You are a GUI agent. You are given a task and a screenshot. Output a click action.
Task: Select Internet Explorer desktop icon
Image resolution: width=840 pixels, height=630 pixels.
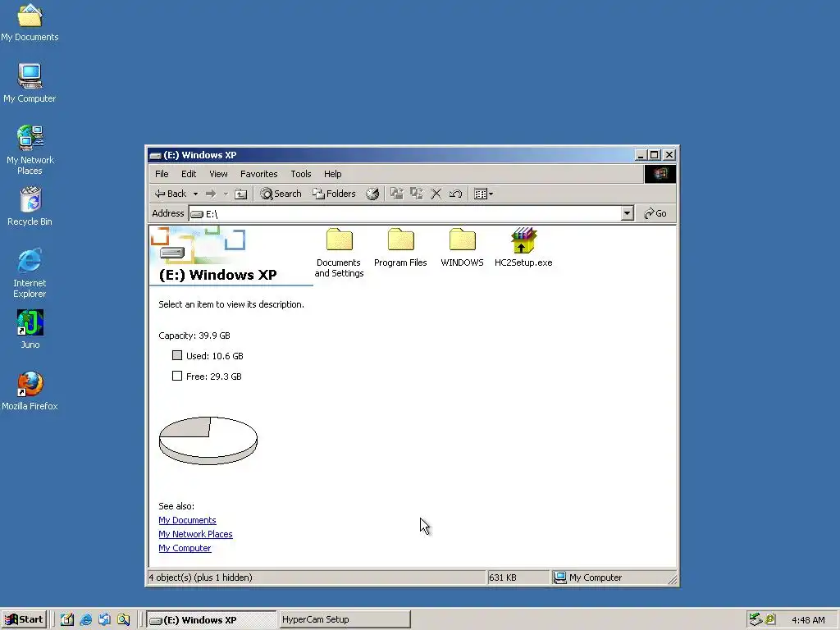click(30, 273)
